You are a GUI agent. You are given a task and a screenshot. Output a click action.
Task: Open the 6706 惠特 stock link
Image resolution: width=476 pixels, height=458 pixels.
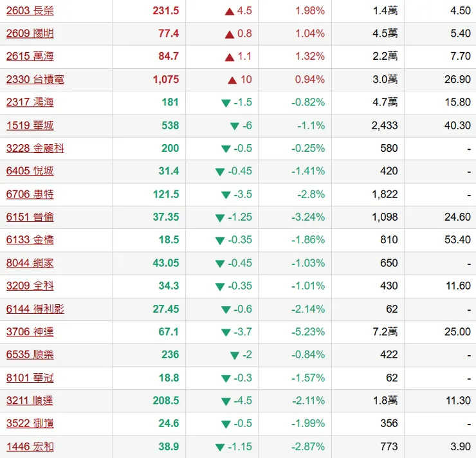pos(30,194)
